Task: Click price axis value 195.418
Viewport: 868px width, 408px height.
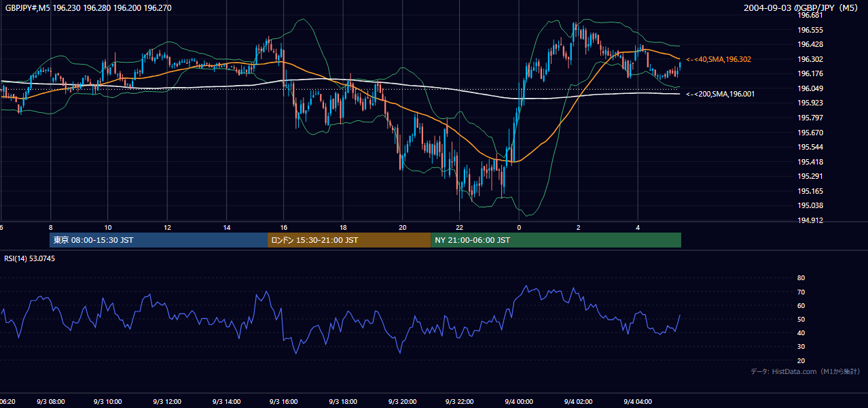Action: point(810,162)
